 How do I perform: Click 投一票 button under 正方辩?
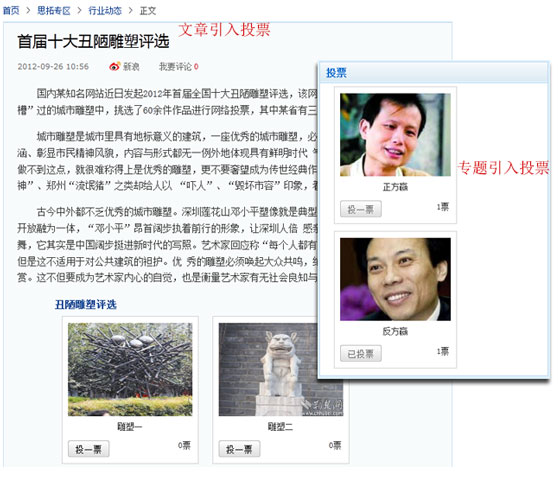tap(361, 209)
